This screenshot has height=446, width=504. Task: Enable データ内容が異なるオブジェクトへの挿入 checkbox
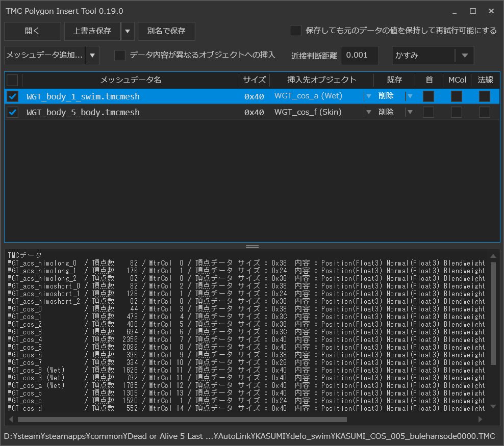(x=120, y=55)
